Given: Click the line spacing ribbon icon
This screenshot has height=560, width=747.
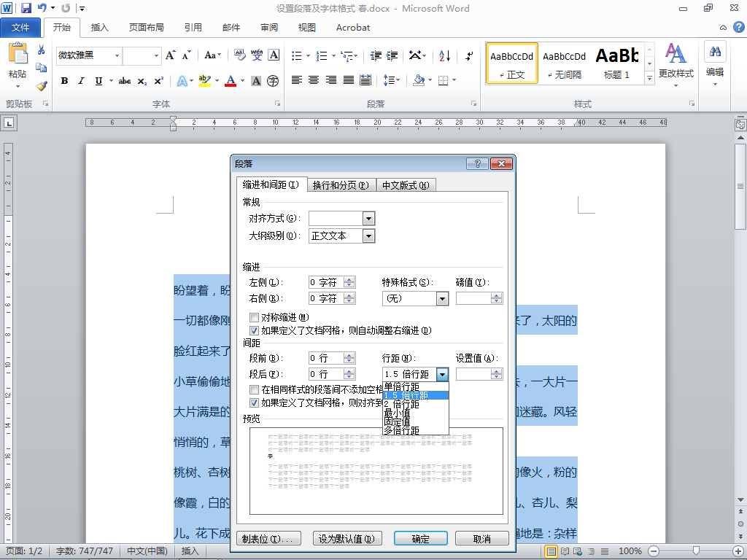Looking at the screenshot, I should click(389, 80).
